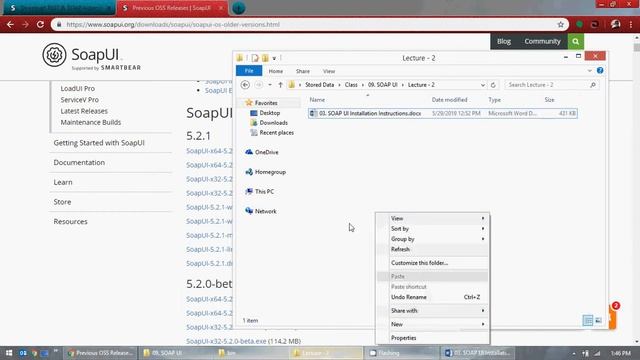
Task: Open Explorer help question mark
Action: click(600, 71)
